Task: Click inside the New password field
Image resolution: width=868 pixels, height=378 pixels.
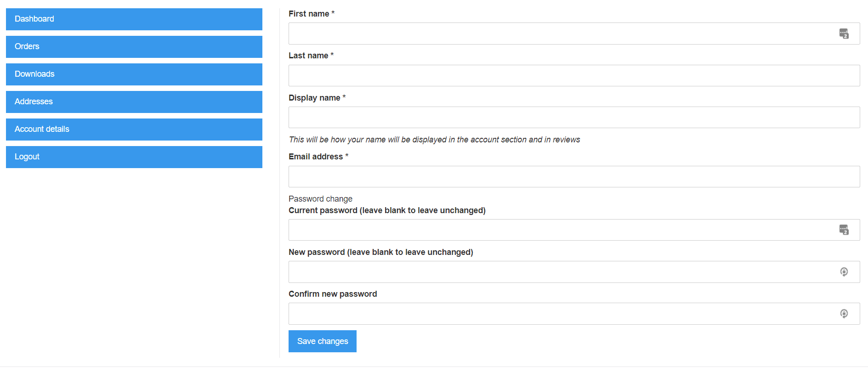Action: click(x=561, y=272)
